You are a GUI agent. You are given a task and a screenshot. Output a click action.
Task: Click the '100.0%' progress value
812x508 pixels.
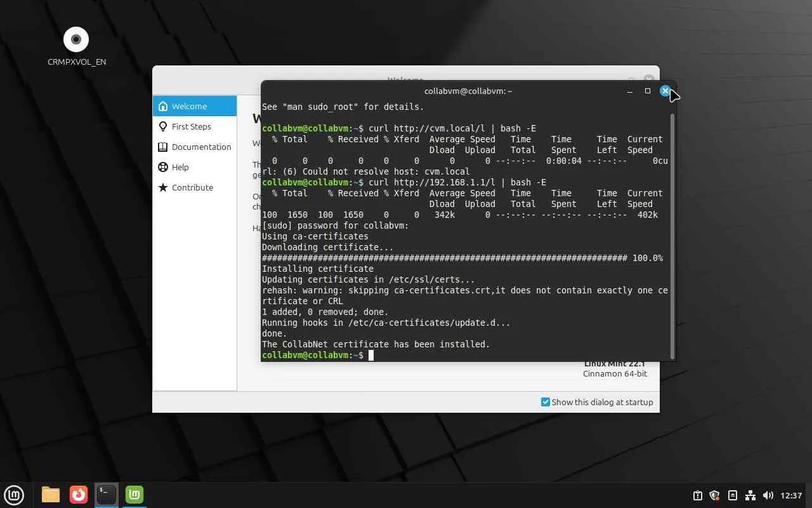[648, 258]
